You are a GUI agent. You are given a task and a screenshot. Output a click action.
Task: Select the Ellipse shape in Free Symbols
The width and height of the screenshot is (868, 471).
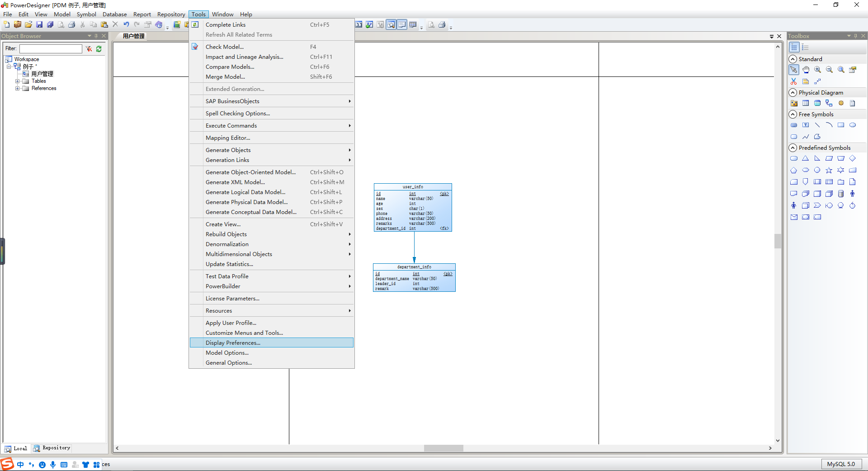tap(853, 125)
